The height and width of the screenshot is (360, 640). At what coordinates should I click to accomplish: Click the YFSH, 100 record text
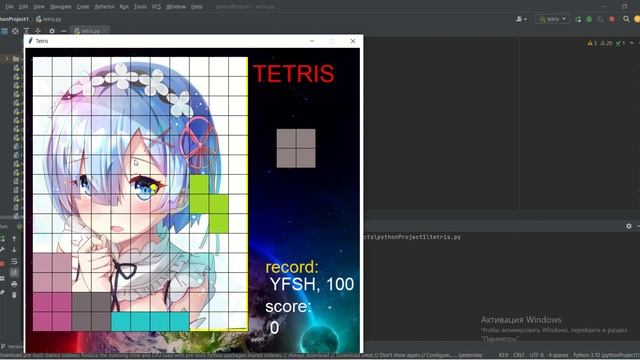point(312,284)
